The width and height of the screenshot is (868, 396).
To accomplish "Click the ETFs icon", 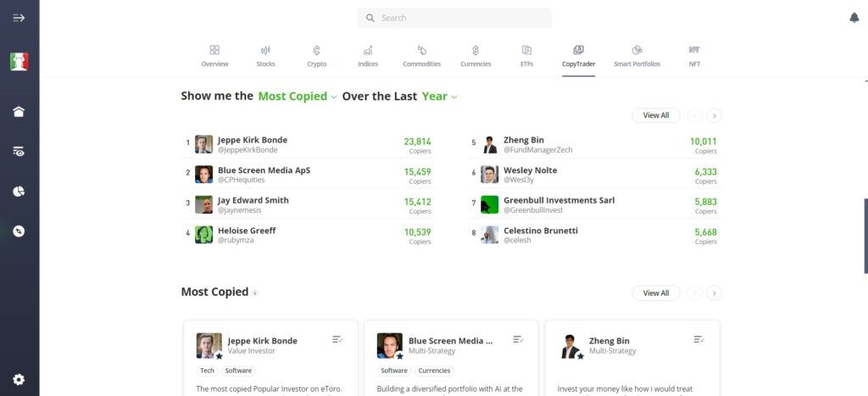I will [x=527, y=50].
